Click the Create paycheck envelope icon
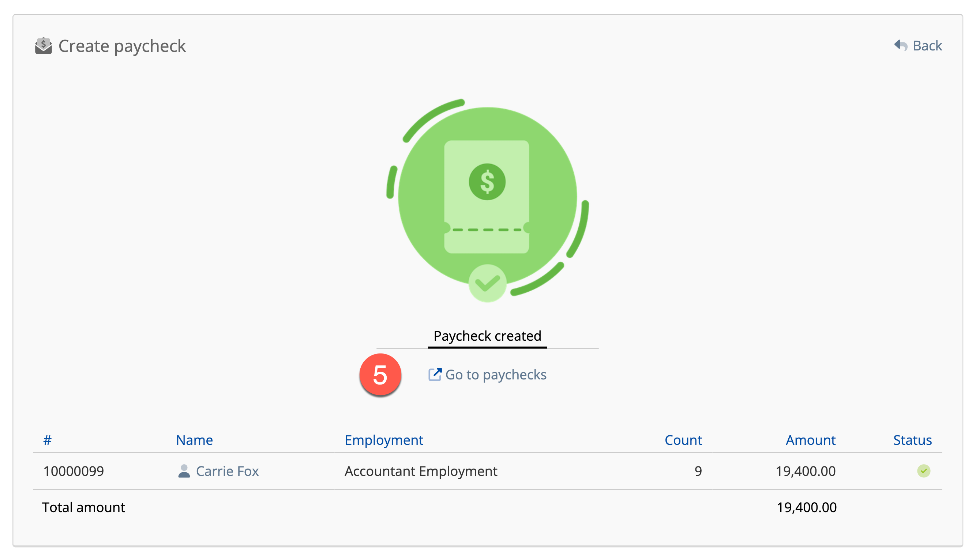This screenshot has width=976, height=560. [44, 46]
